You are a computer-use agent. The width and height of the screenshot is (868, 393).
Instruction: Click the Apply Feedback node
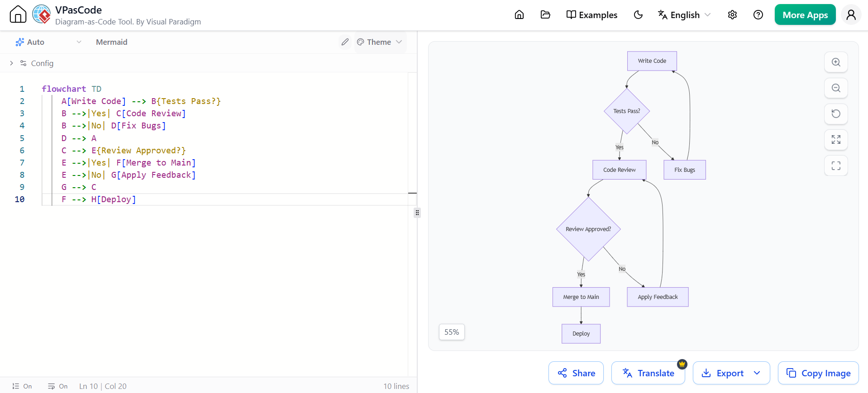point(658,297)
